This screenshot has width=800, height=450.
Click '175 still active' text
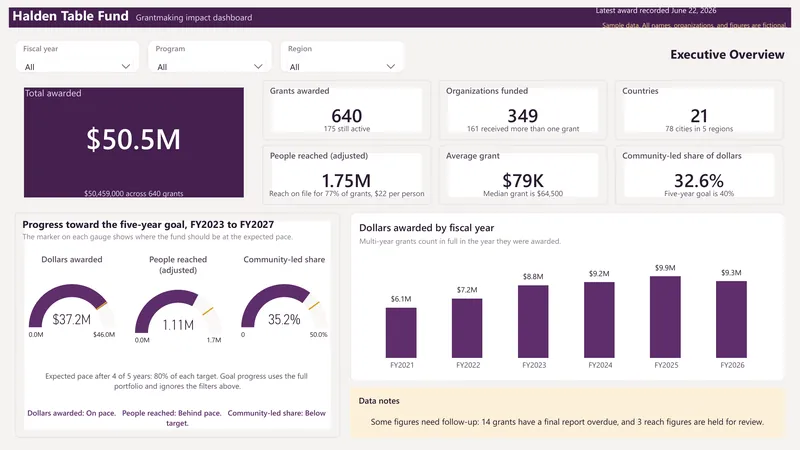coord(347,129)
